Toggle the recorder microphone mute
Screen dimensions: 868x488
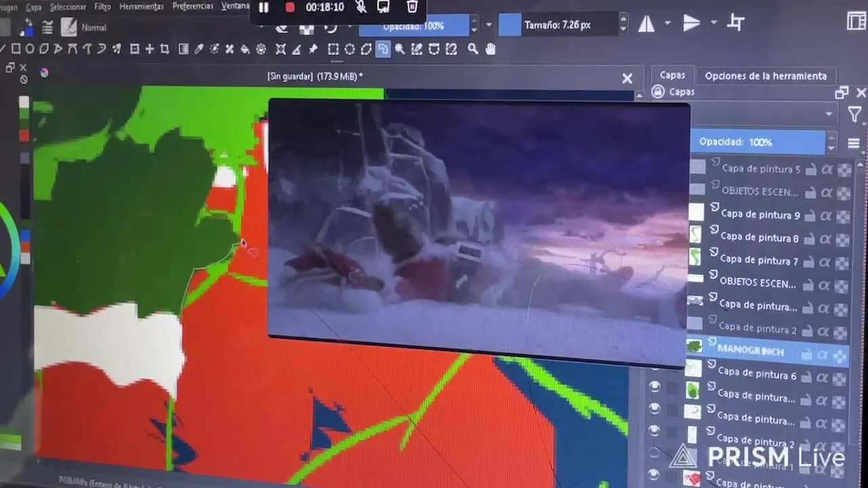(x=361, y=7)
